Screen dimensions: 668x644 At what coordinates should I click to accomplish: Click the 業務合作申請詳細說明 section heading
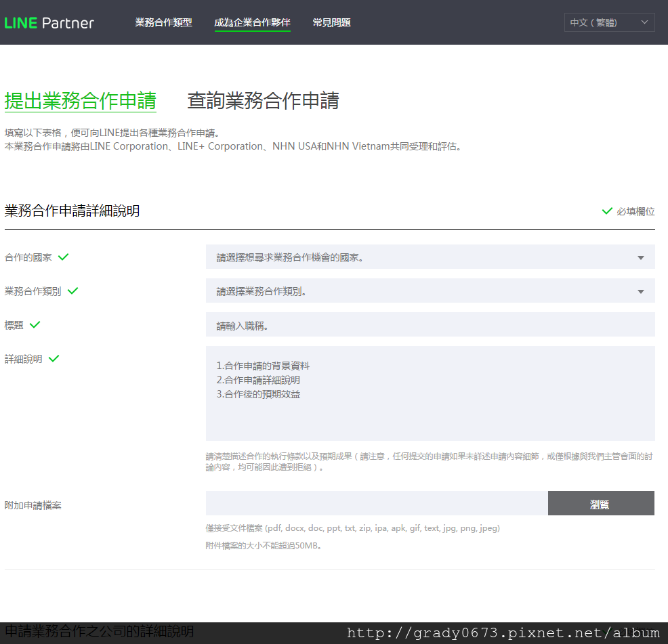(72, 211)
